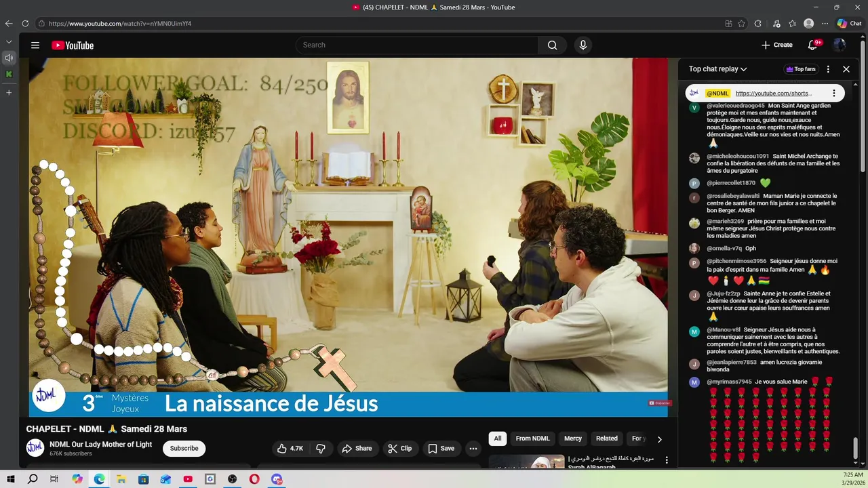
Task: Click the video player area
Action: pos(348,237)
